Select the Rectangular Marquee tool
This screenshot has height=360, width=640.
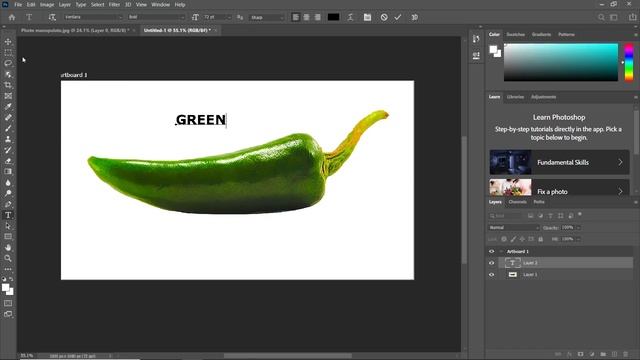pos(8,53)
